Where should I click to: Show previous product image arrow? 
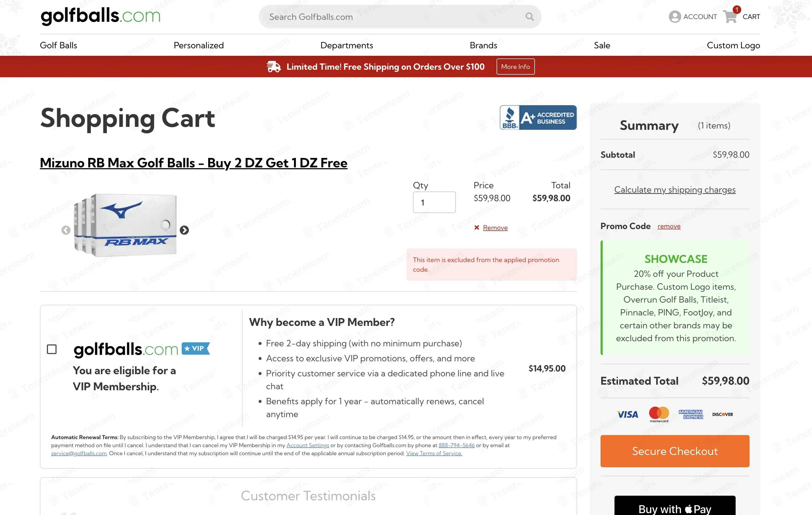(x=66, y=230)
